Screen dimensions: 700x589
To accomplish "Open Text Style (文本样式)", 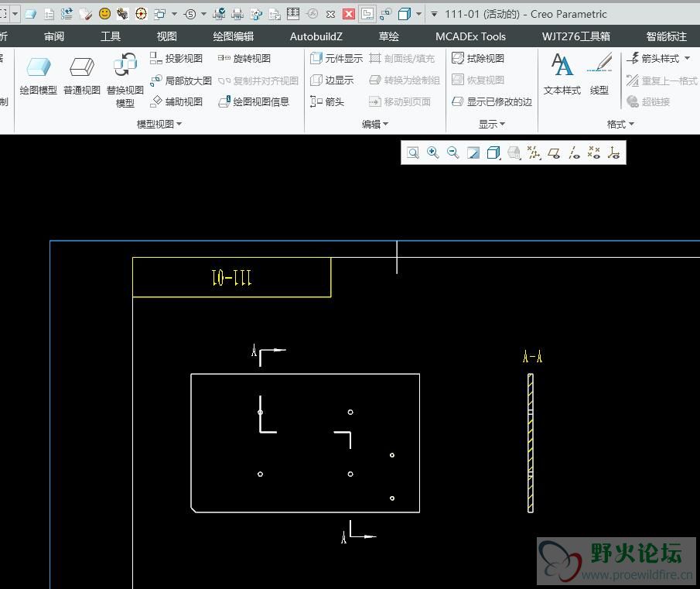I will [562, 74].
